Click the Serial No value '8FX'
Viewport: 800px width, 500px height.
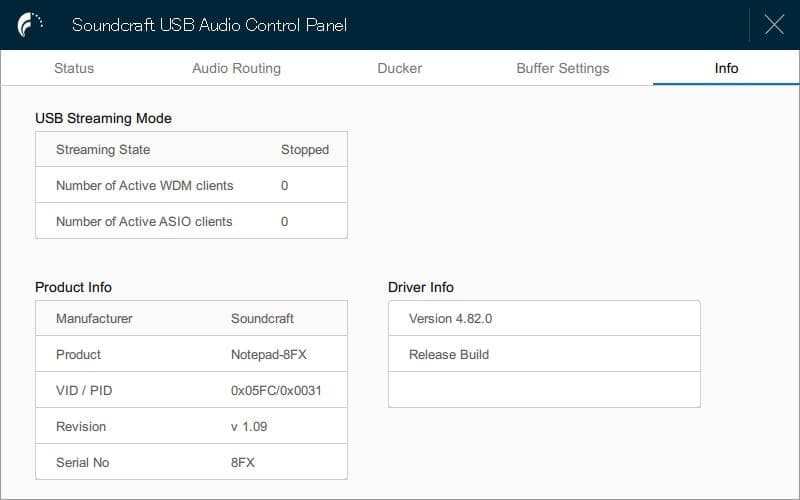point(243,463)
